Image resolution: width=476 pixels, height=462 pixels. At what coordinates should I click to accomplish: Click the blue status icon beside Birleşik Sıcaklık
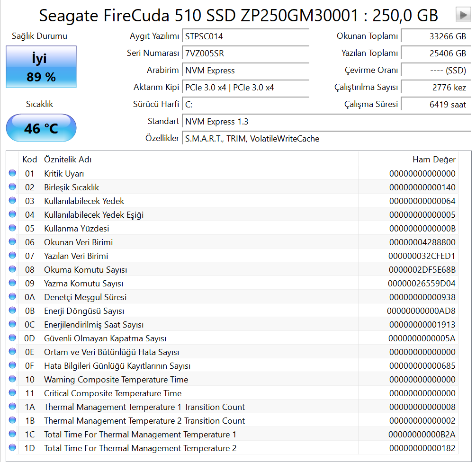tap(12, 187)
